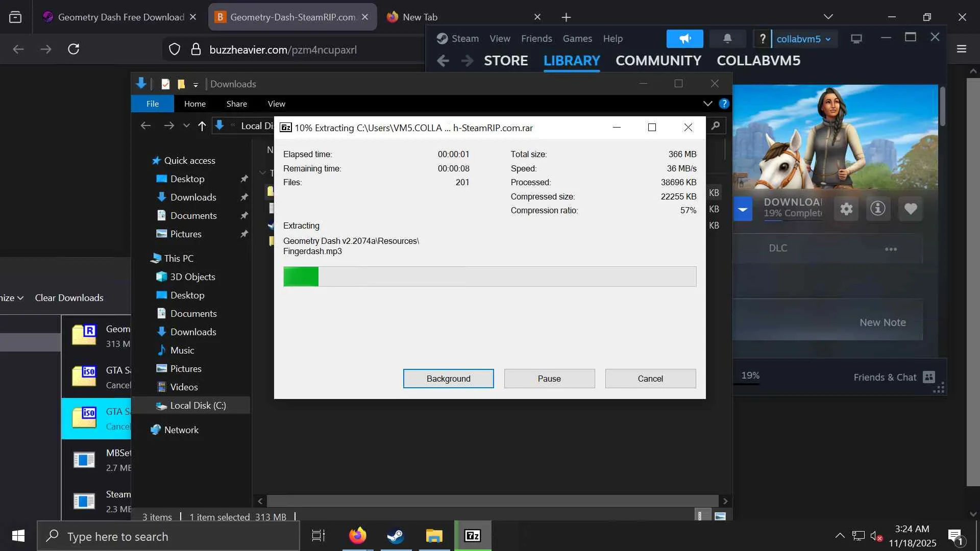Expand collabvm5 account dropdown
The image size is (980, 551).
click(x=803, y=39)
